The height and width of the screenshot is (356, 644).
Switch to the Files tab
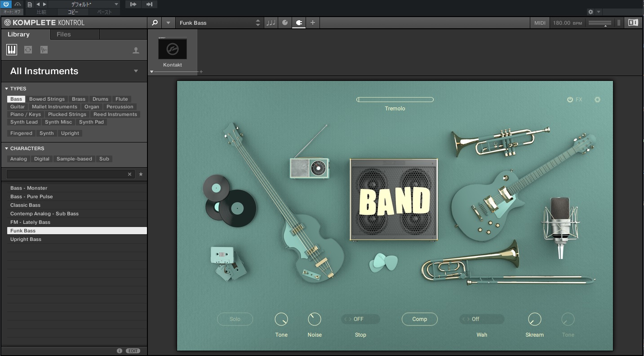pyautogui.click(x=64, y=34)
